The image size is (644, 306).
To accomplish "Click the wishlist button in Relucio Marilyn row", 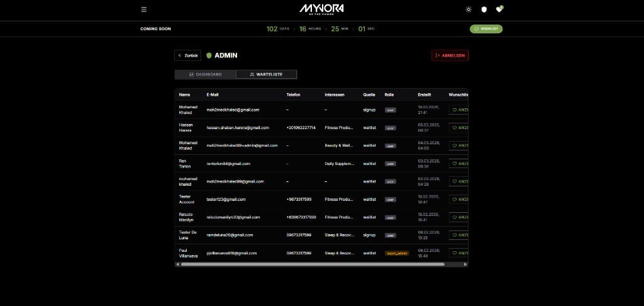I will (458, 217).
